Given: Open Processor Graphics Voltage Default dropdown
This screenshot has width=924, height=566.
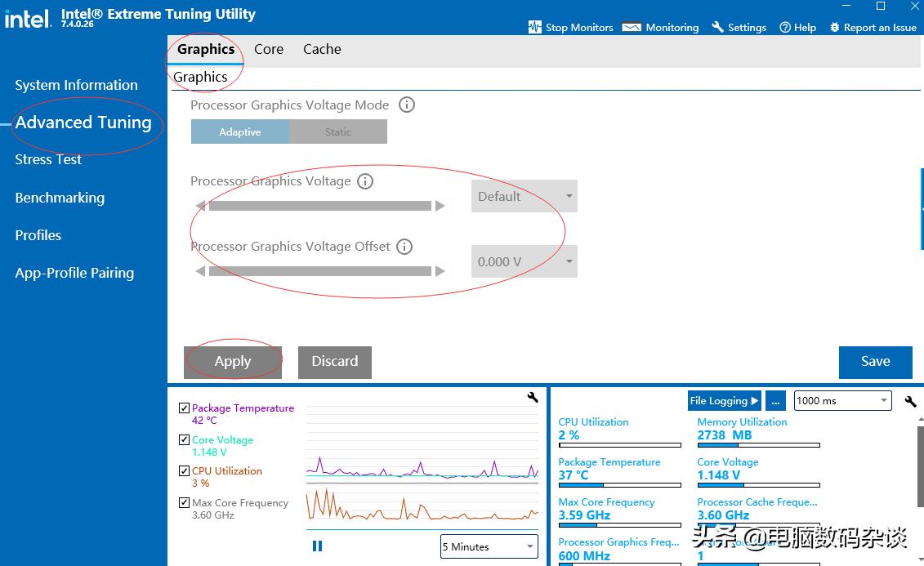Looking at the screenshot, I should pos(524,196).
